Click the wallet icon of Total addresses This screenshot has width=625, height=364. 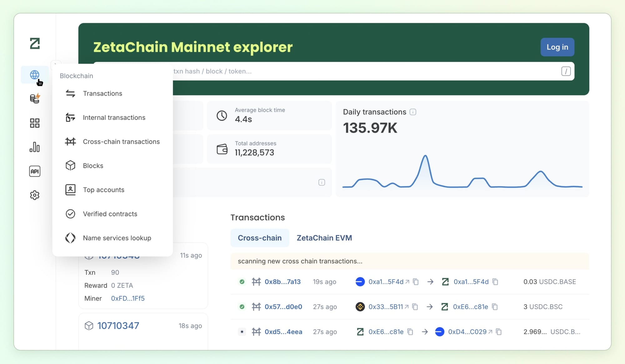tap(222, 149)
